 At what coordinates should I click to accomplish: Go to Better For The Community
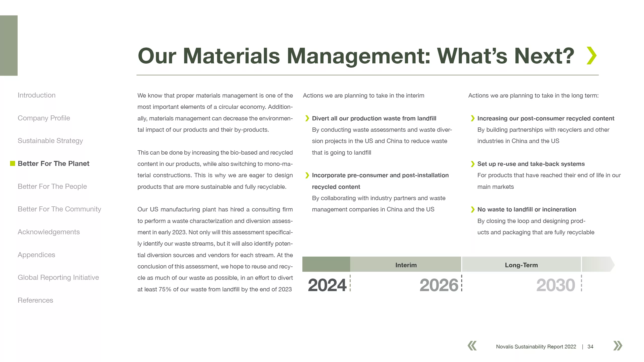(x=59, y=209)
